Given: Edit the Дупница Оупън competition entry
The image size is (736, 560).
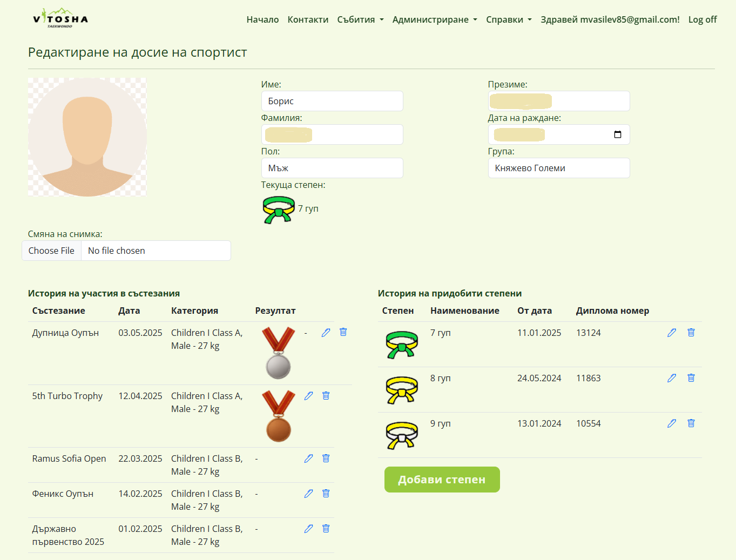Looking at the screenshot, I should click(326, 333).
